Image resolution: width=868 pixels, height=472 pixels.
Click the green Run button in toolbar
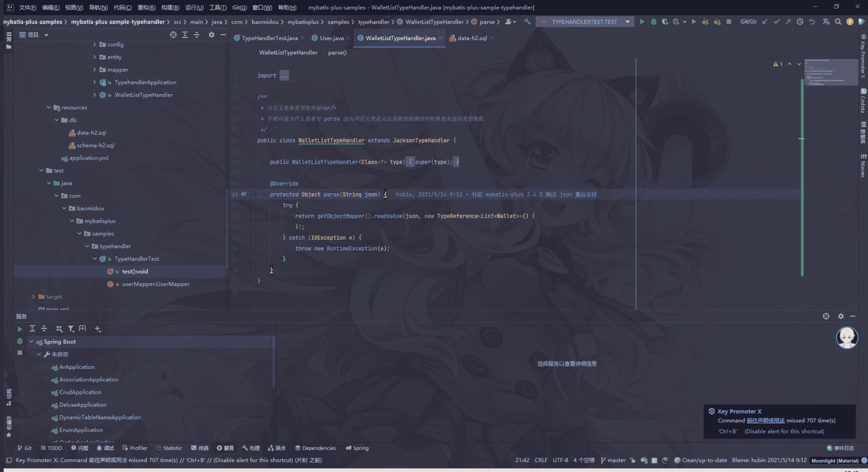pos(642,22)
